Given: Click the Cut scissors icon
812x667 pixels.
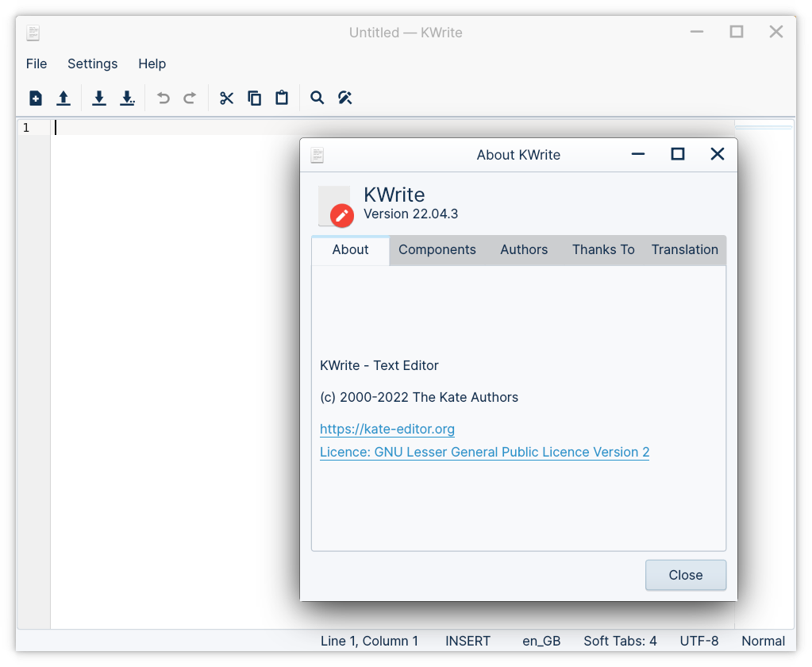Looking at the screenshot, I should 226,98.
